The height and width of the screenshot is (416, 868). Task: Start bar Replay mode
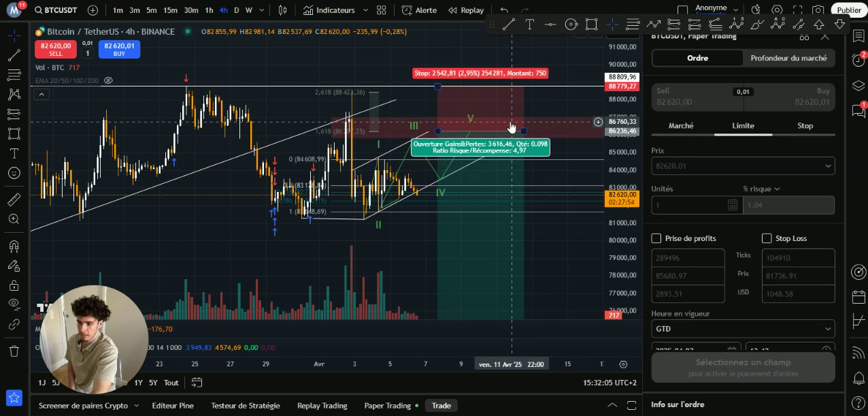click(467, 10)
